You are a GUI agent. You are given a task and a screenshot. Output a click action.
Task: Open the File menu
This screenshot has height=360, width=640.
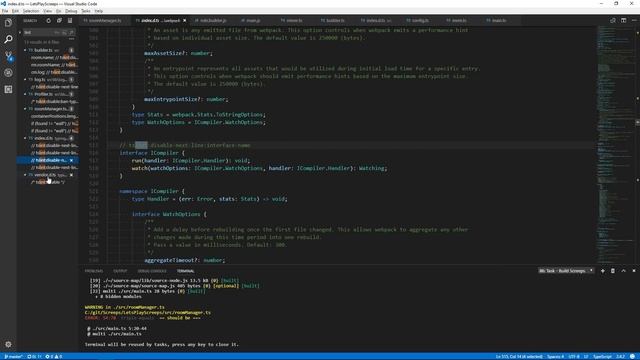(x=5, y=11)
